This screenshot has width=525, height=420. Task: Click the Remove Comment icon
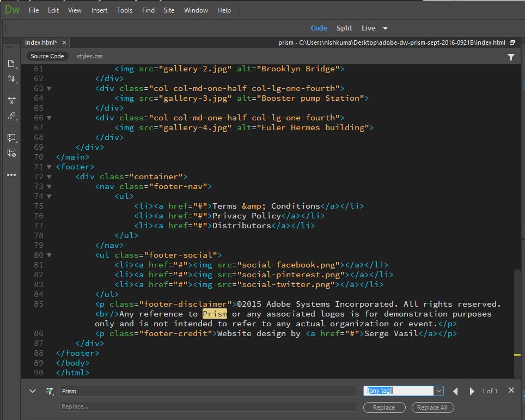[x=11, y=153]
